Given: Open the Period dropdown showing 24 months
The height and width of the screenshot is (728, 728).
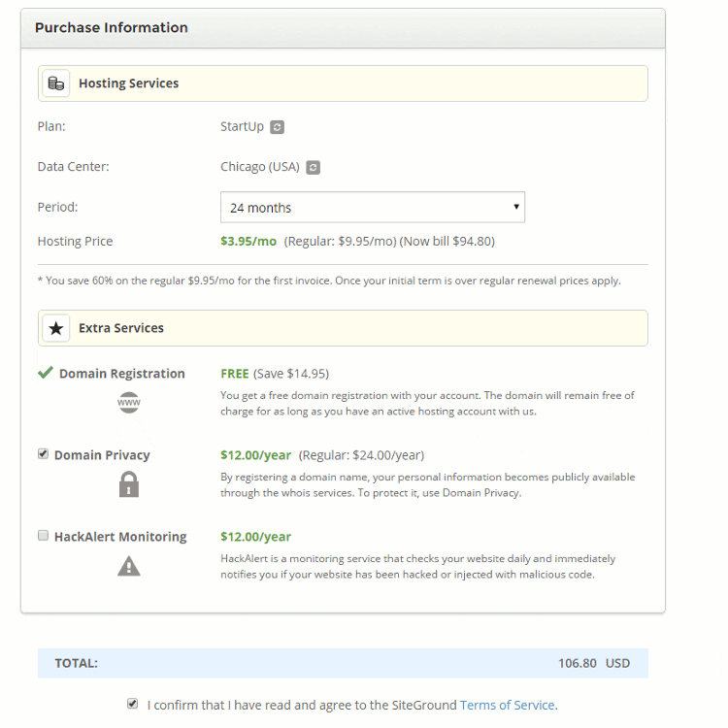Looking at the screenshot, I should click(x=373, y=207).
